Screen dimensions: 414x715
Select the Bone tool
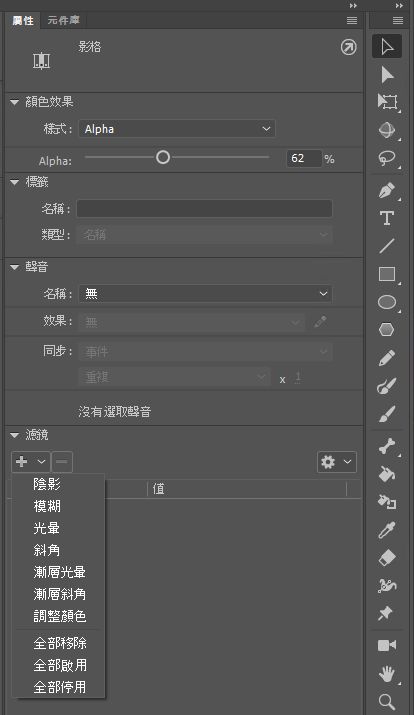tap(387, 446)
